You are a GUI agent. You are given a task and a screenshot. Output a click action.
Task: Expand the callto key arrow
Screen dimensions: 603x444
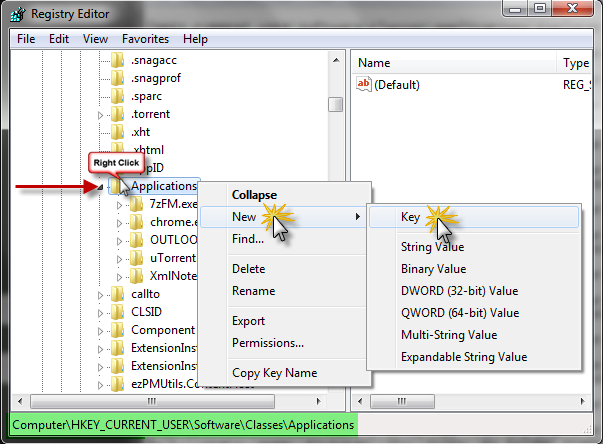(101, 295)
